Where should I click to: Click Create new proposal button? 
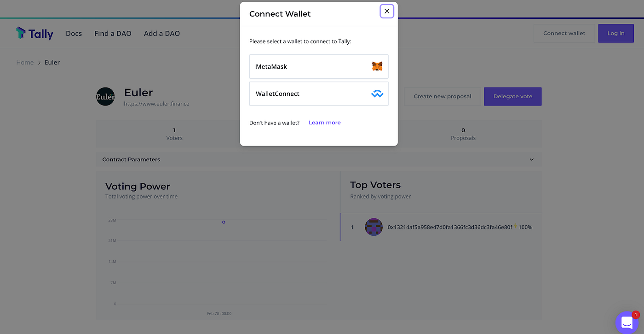(x=443, y=96)
